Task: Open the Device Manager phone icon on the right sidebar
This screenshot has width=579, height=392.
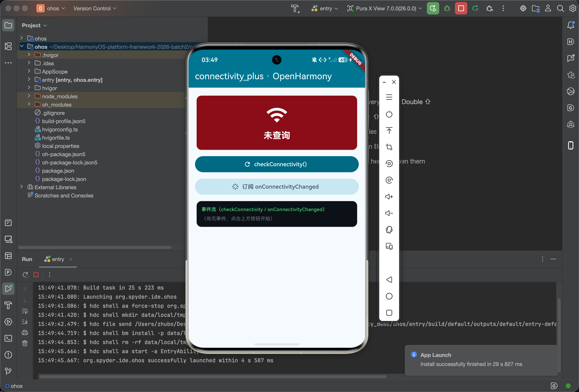Action: 571,145
